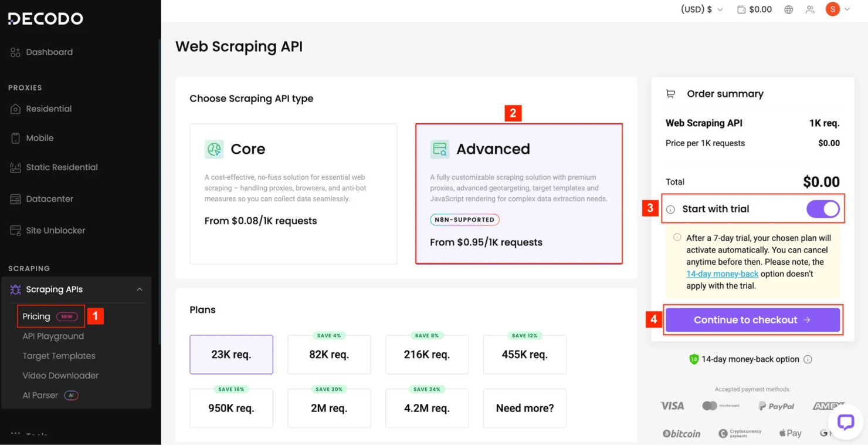Image resolution: width=868 pixels, height=445 pixels.
Task: Collapse the Scraping APIs sidebar section
Action: [139, 289]
